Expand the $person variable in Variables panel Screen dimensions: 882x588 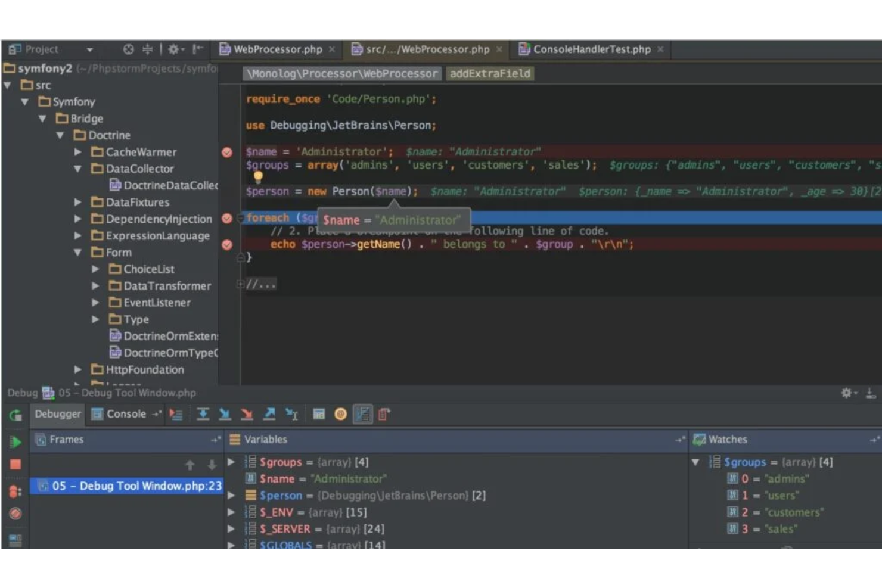(x=231, y=495)
